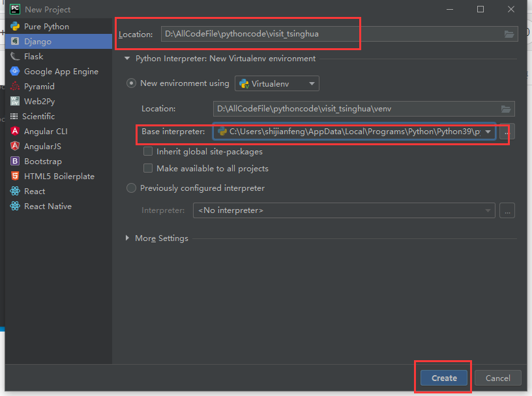
Task: Browse for base interpreter ellipsis button
Action: tap(507, 132)
